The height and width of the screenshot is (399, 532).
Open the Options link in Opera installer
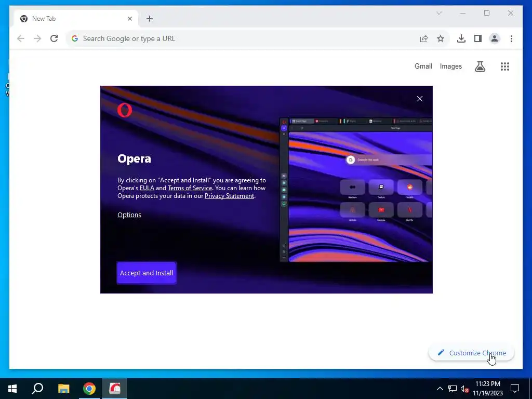point(129,215)
